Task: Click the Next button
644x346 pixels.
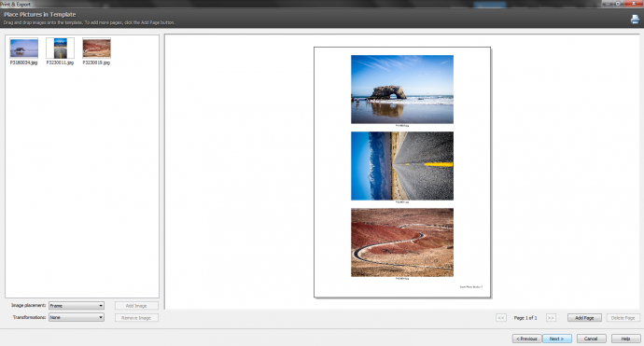Action: (x=557, y=339)
